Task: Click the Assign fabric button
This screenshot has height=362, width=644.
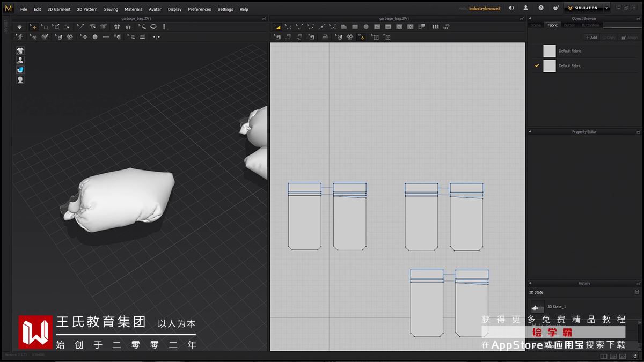Action: coord(630,38)
